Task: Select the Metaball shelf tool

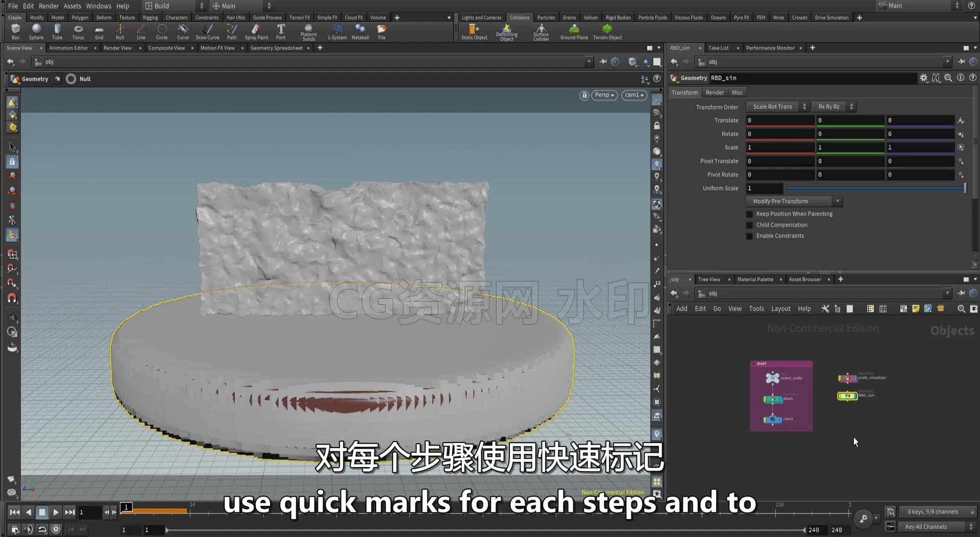Action: point(360,32)
